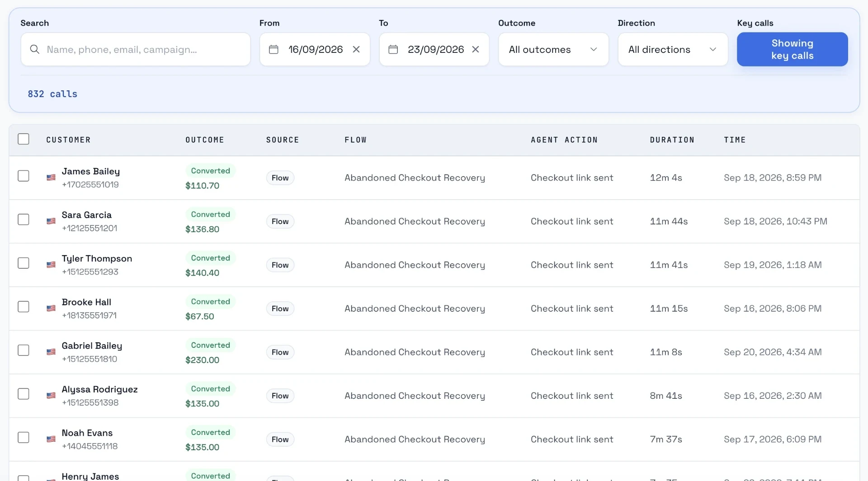Image resolution: width=868 pixels, height=481 pixels.
Task: Click the Time column header
Action: coord(735,140)
